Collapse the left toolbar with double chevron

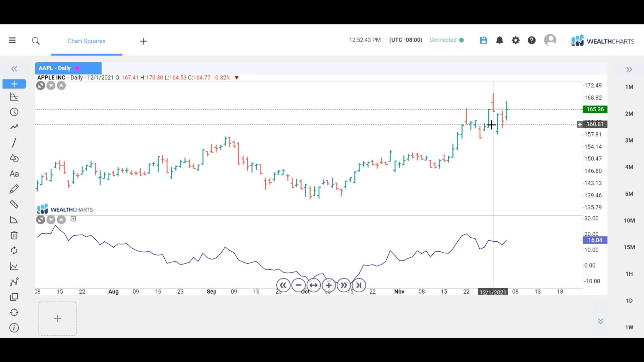pos(14,69)
